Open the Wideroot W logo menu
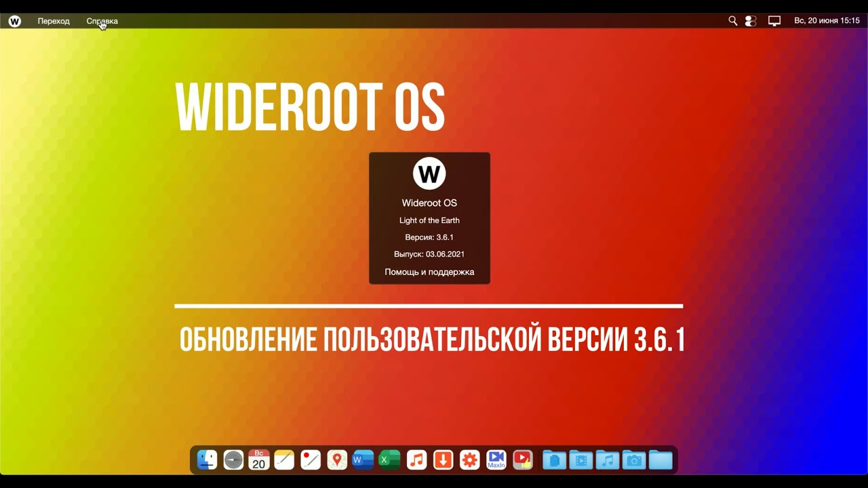This screenshot has width=868, height=488. [14, 21]
